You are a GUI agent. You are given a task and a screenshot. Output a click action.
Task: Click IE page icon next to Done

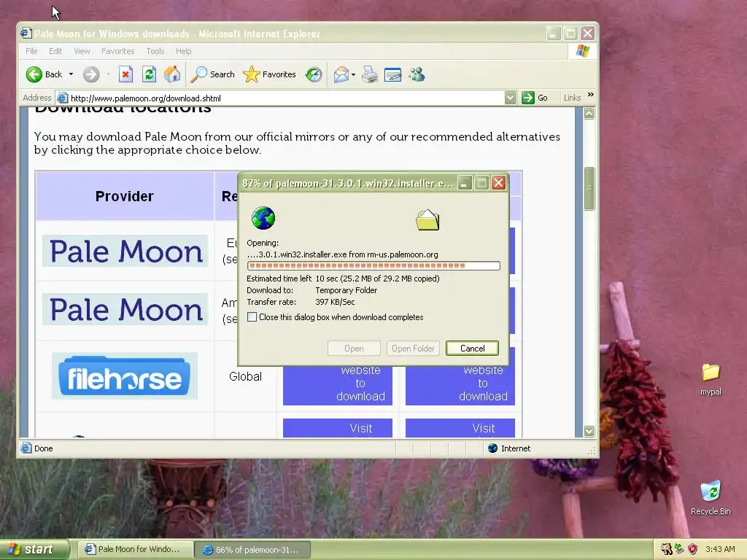(x=26, y=448)
